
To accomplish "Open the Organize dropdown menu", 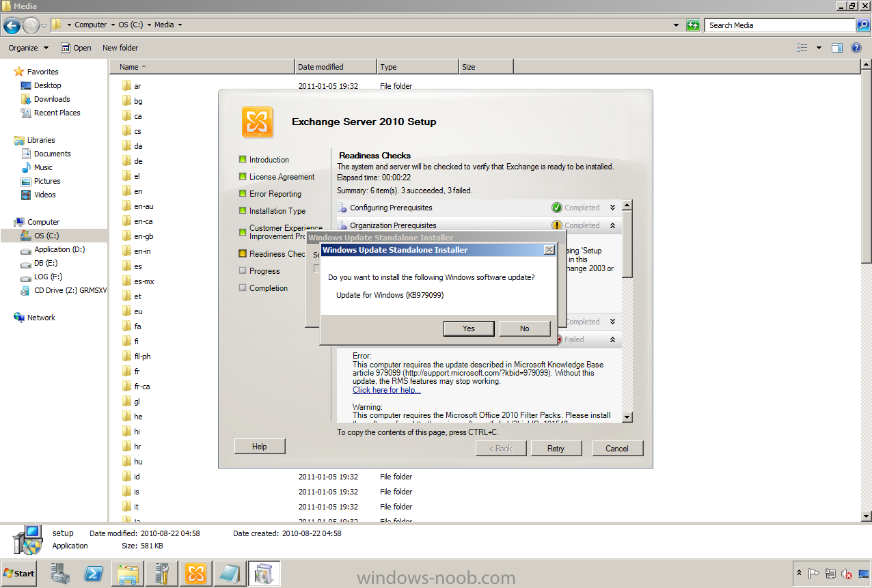I will coord(29,48).
